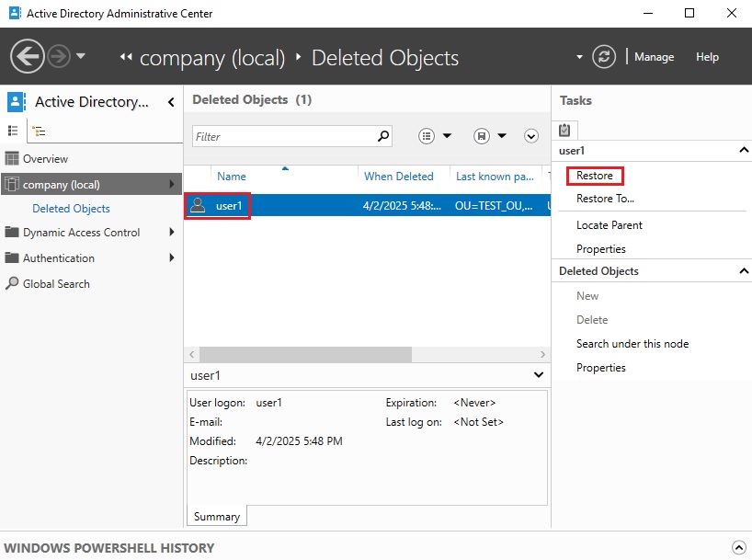Switch to list view icon in navigation pane

click(x=14, y=131)
